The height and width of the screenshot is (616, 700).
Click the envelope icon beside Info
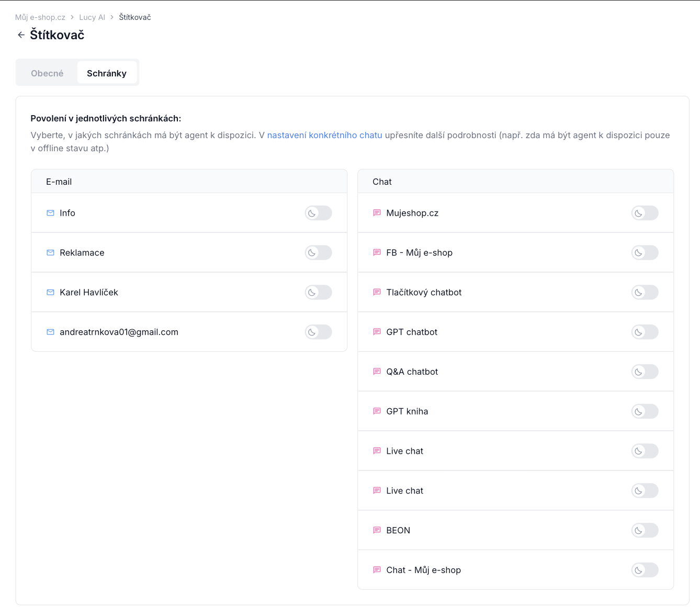click(x=50, y=213)
